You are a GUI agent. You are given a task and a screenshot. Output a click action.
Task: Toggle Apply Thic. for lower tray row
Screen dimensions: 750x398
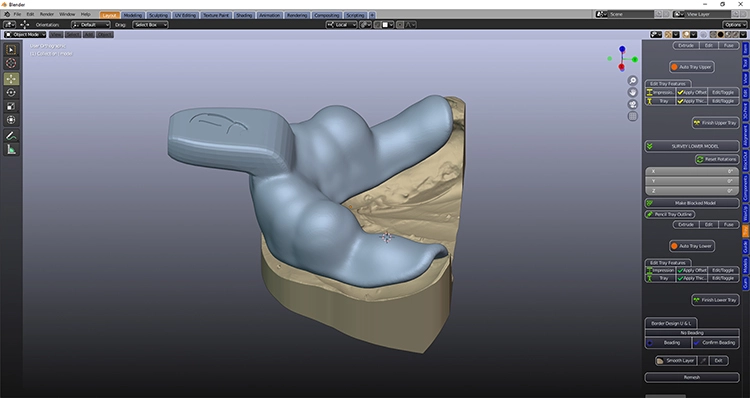(692, 278)
